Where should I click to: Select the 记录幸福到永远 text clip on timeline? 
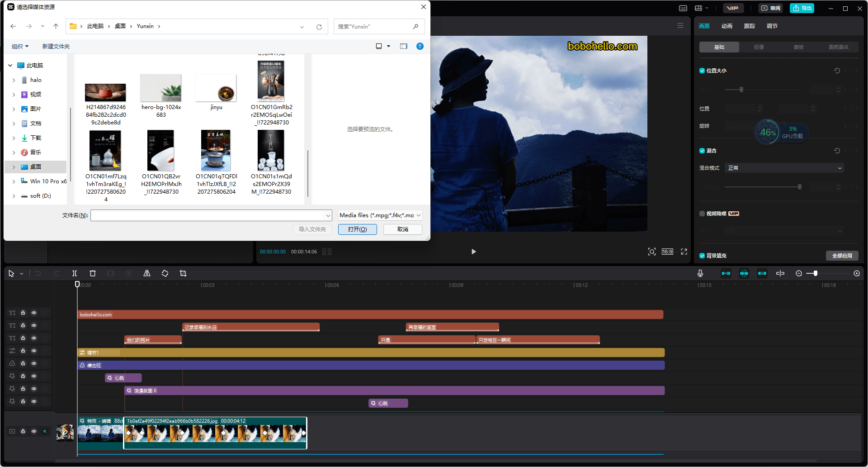coord(251,327)
